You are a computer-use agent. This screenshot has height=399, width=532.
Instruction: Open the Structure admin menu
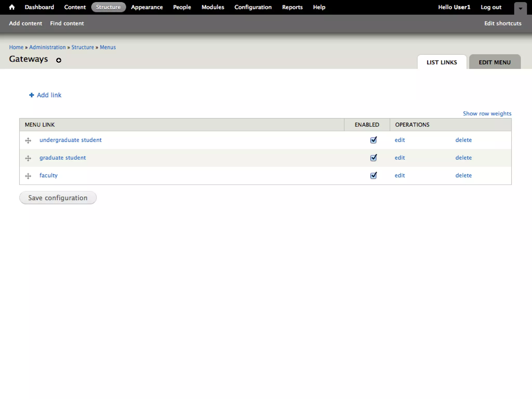[x=108, y=7]
